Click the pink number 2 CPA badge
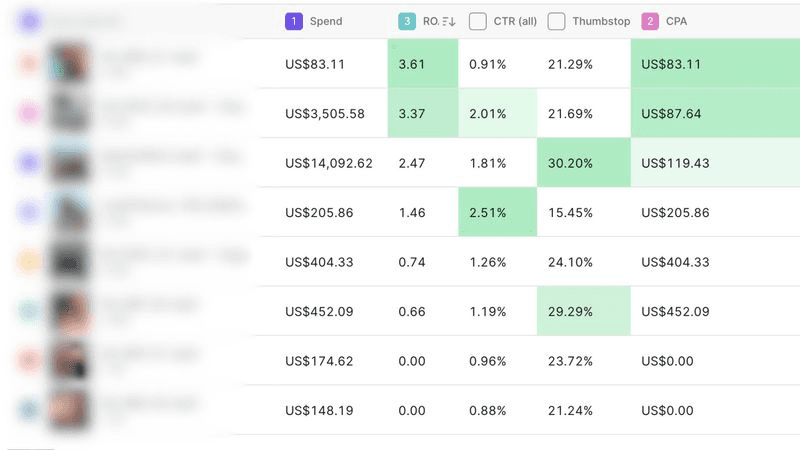The width and height of the screenshot is (800, 450). 650,21
